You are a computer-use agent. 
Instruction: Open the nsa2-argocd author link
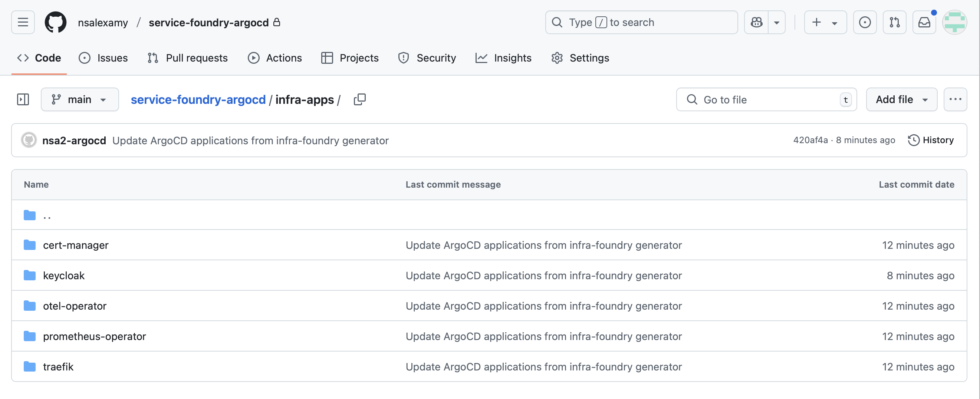click(74, 140)
